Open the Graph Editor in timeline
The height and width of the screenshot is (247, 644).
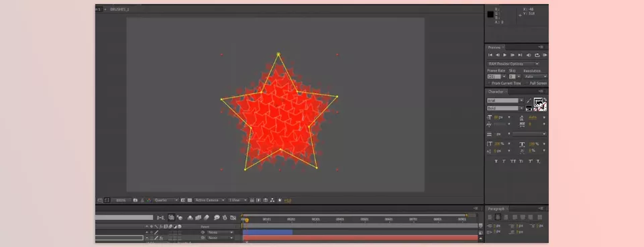pyautogui.click(x=233, y=217)
